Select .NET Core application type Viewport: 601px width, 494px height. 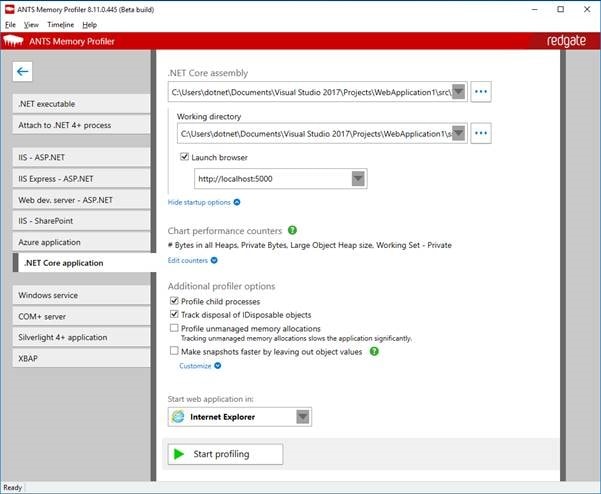(x=84, y=263)
